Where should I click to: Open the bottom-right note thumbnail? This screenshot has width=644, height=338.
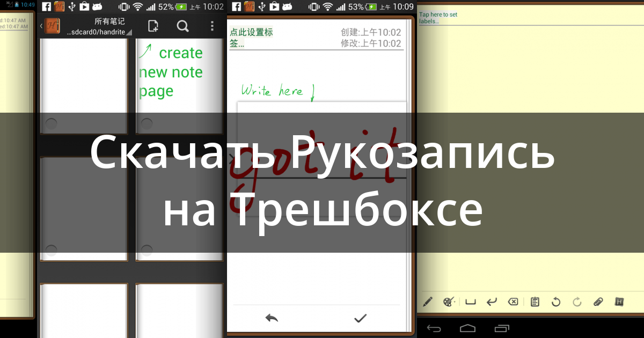click(x=179, y=311)
